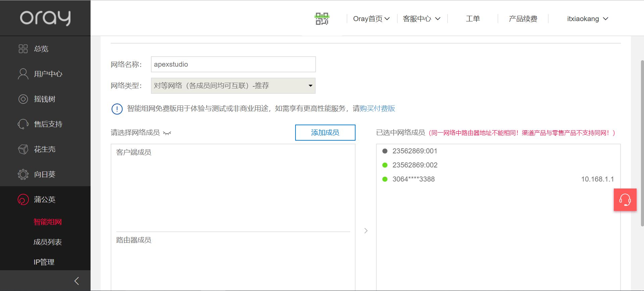
Task: Open the IP管理 submenu item
Action: pos(44,262)
